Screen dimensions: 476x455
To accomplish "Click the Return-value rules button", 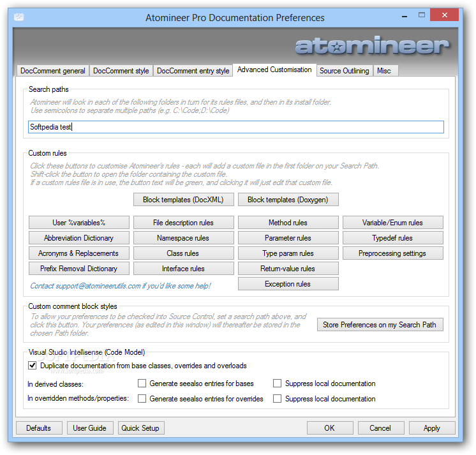I will click(288, 269).
